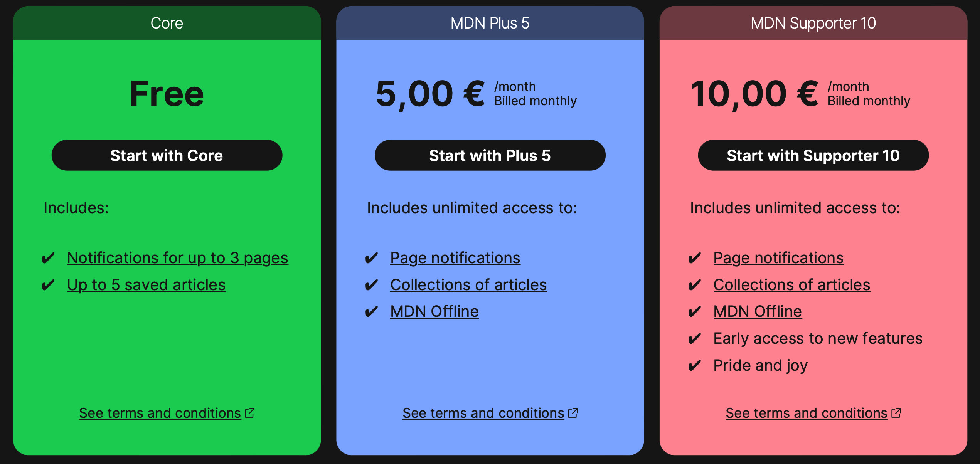Click the checkmark next to Early access to new features
Viewport: 980px width, 464px height.
[x=695, y=338]
